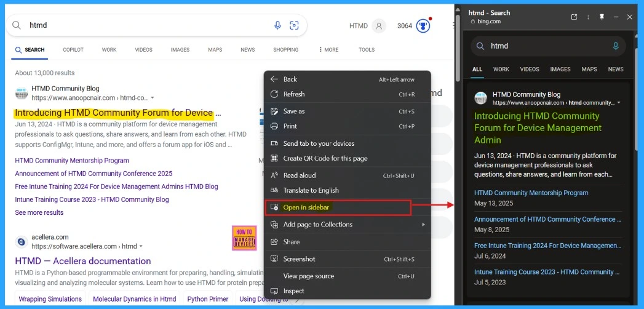The width and height of the screenshot is (644, 309).
Task: Click the HTMD Community Blog favicon in main results
Action: click(x=22, y=94)
